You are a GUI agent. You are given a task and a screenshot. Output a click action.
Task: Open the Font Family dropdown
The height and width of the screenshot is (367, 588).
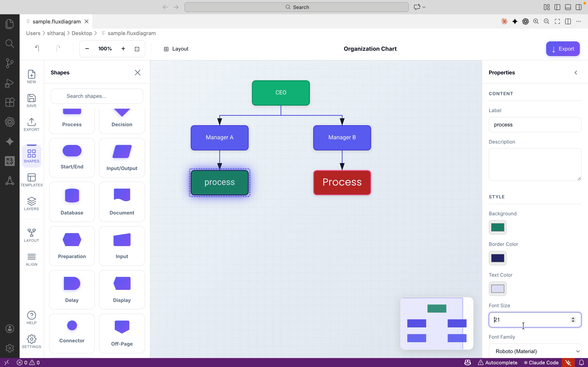coord(535,351)
